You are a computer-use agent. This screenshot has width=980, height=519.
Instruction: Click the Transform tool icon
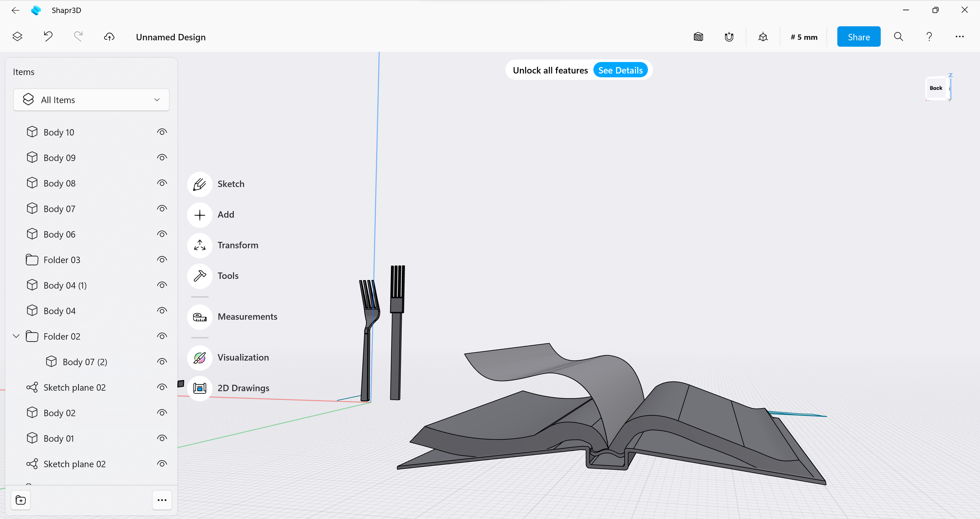pyautogui.click(x=199, y=245)
